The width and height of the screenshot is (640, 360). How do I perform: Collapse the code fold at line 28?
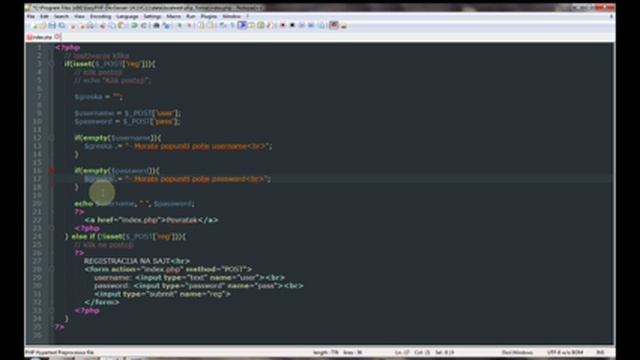[51, 269]
